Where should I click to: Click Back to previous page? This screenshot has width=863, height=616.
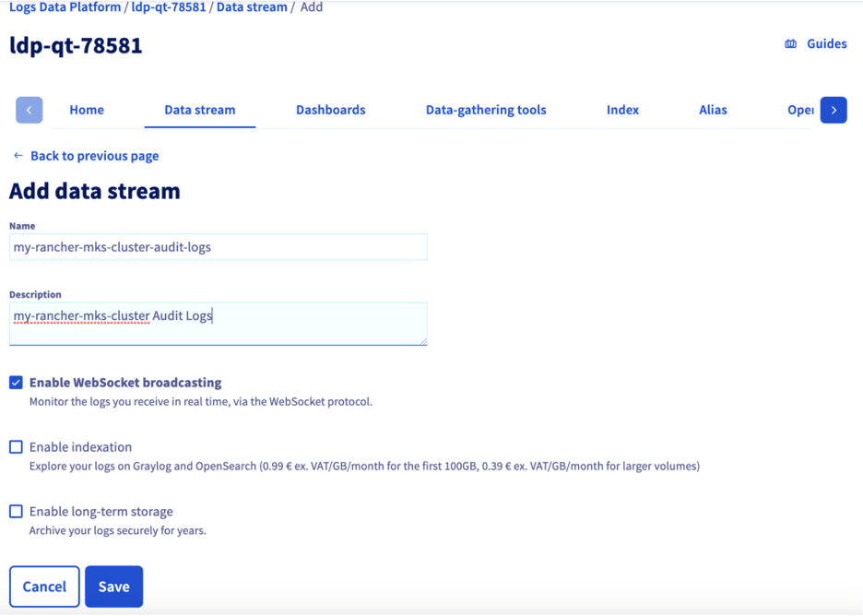point(93,156)
